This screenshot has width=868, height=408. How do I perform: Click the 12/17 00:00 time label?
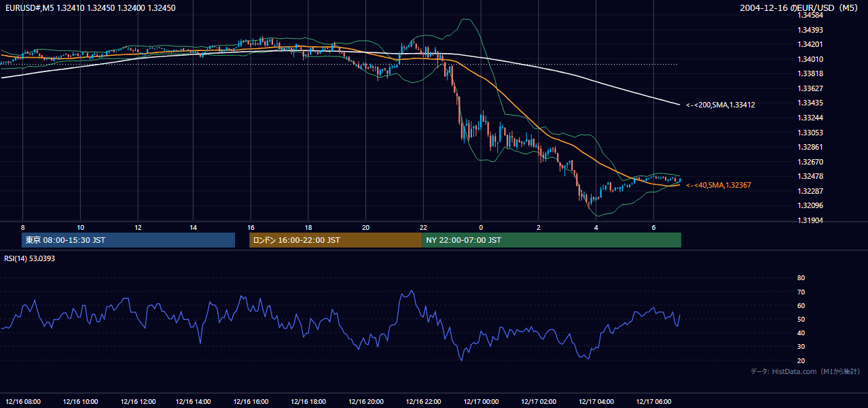481,401
